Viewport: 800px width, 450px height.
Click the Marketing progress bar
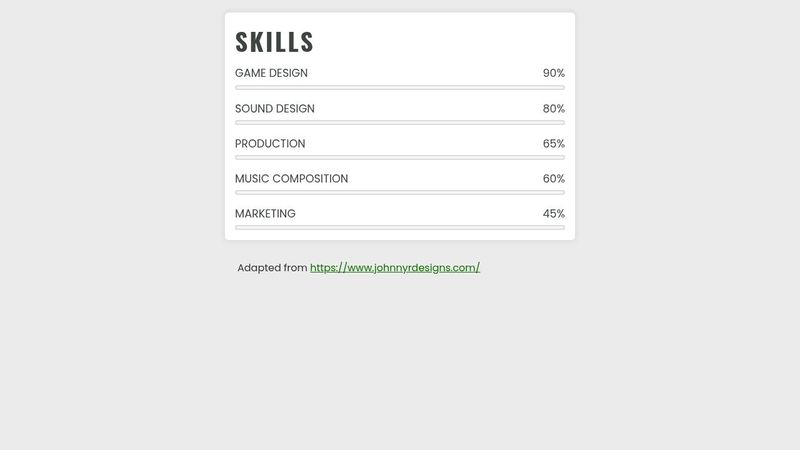(x=400, y=227)
